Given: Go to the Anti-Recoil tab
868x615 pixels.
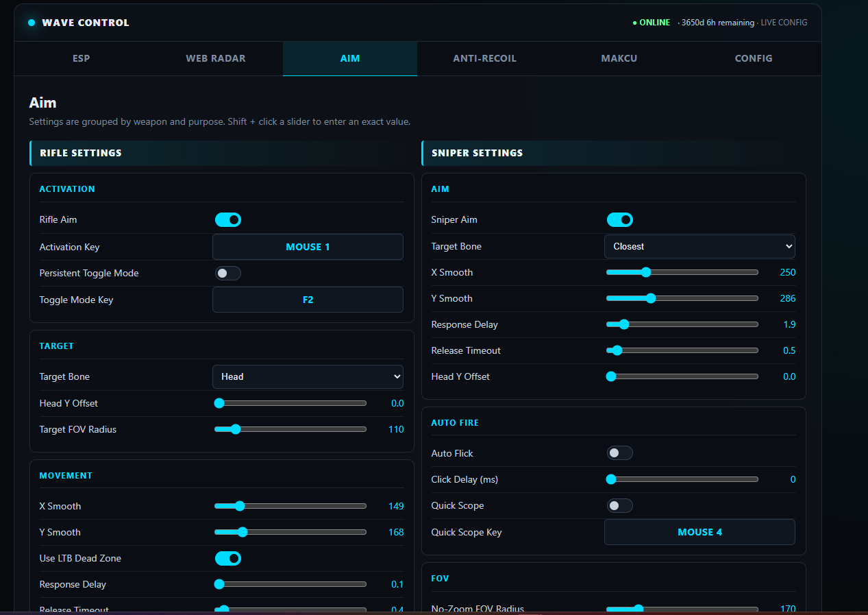Looking at the screenshot, I should [x=484, y=58].
